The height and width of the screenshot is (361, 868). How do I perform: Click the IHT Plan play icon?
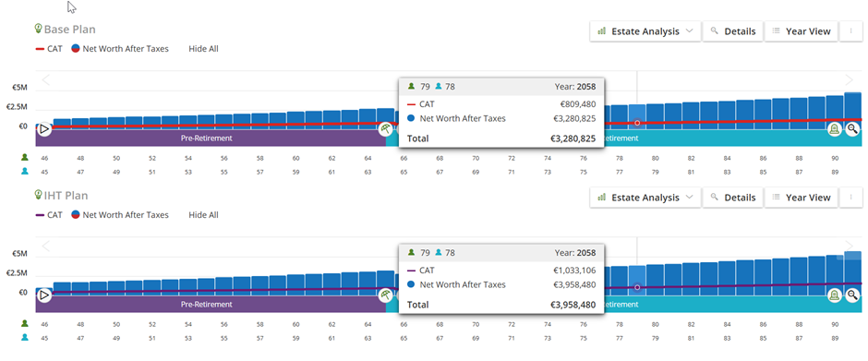(x=44, y=295)
